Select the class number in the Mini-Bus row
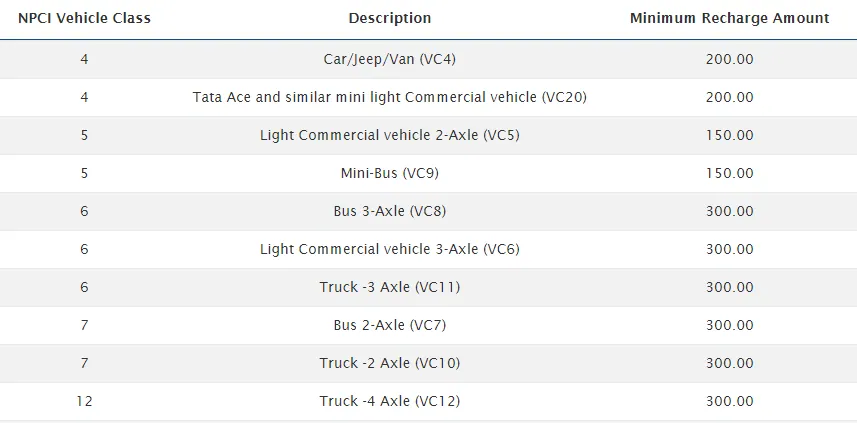The image size is (857, 423). [x=84, y=173]
